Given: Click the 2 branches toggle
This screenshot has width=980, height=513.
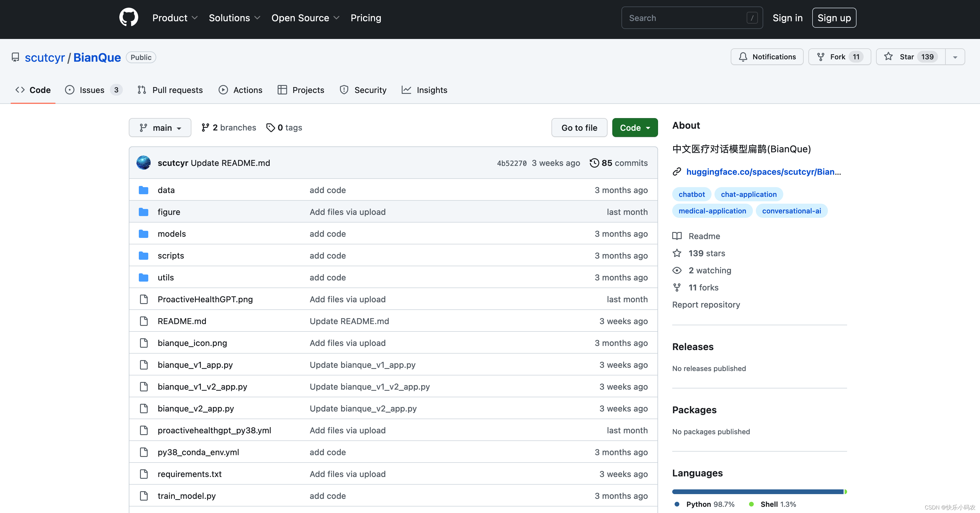Looking at the screenshot, I should click(229, 127).
